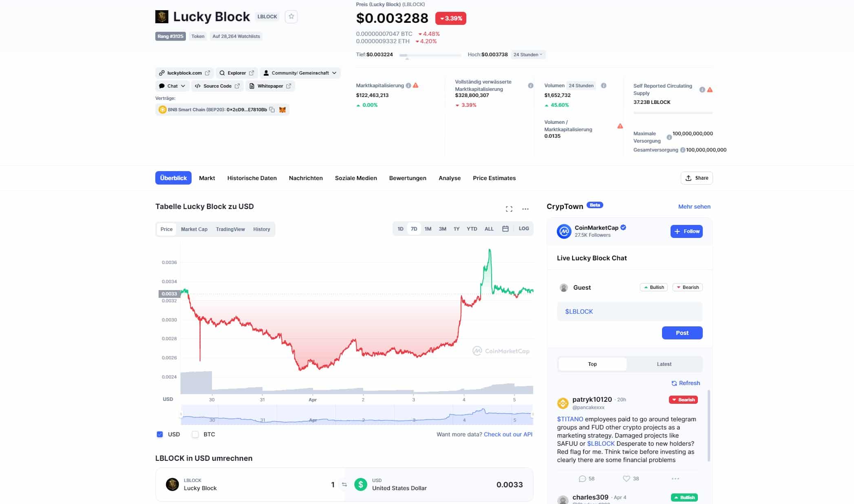Click the LBLOCK amount field in converter
The height and width of the screenshot is (504, 854).
pos(333,484)
